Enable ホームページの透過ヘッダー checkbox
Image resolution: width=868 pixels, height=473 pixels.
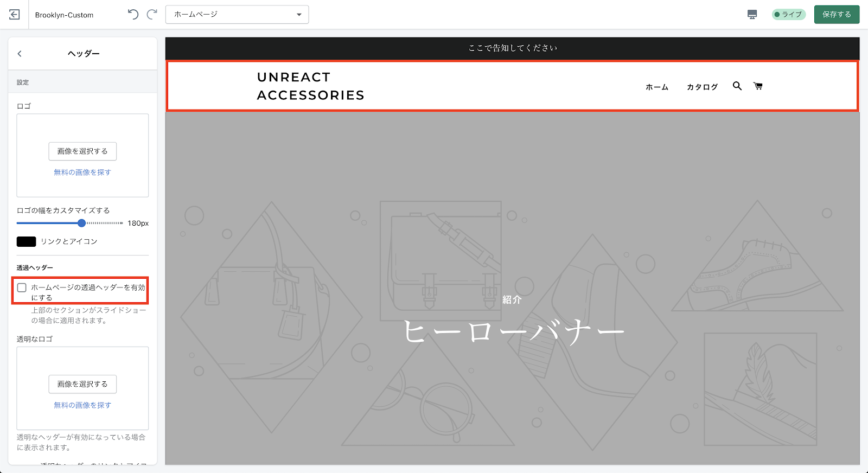click(x=22, y=287)
